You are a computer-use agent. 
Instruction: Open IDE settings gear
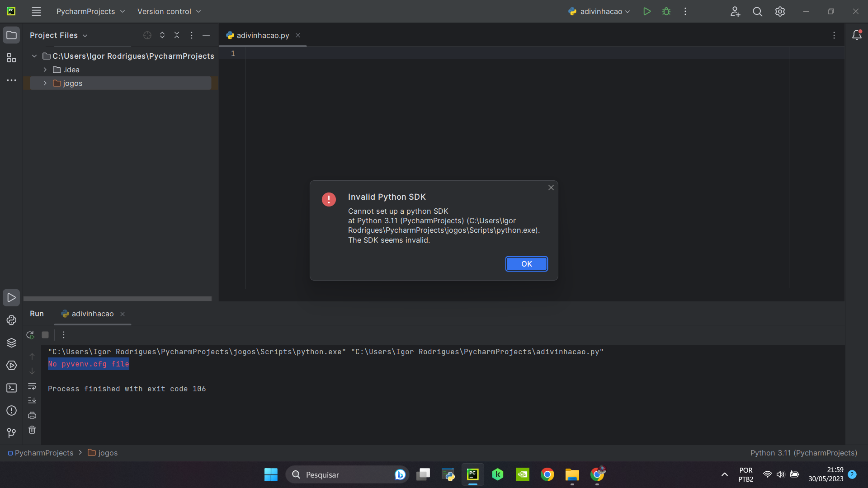[780, 11]
